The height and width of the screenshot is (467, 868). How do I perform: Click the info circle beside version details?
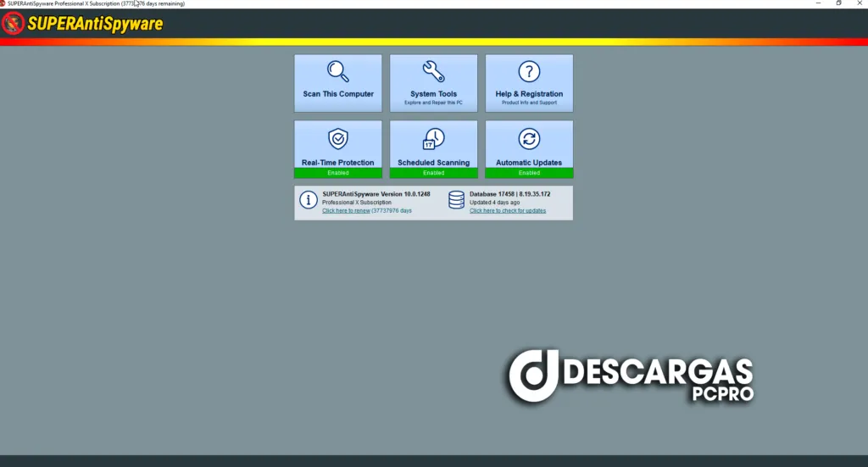pyautogui.click(x=308, y=200)
